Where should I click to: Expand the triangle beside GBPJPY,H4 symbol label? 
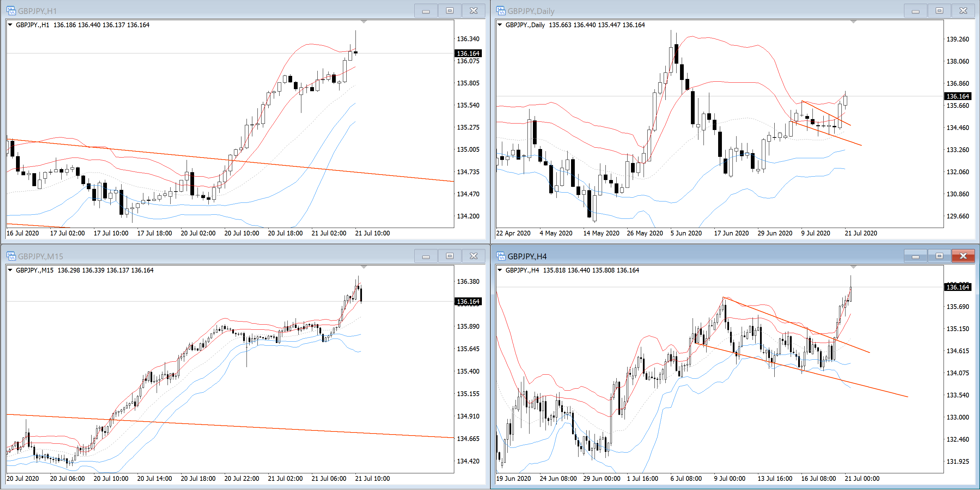coord(500,270)
